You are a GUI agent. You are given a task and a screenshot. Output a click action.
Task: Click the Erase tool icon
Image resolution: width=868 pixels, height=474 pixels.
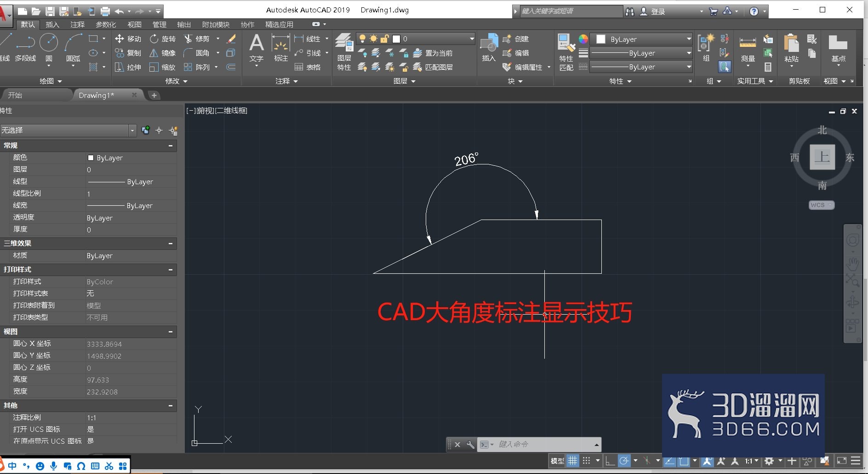(x=231, y=39)
